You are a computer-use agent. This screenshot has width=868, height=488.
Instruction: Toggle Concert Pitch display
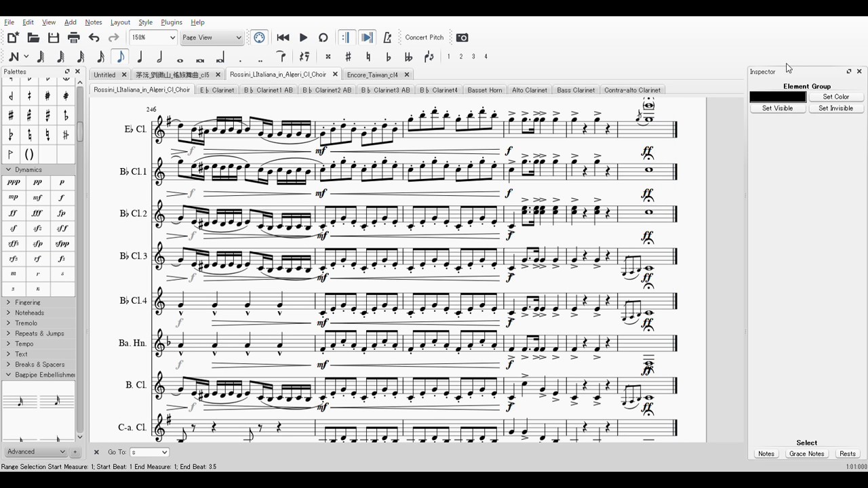[x=425, y=37]
